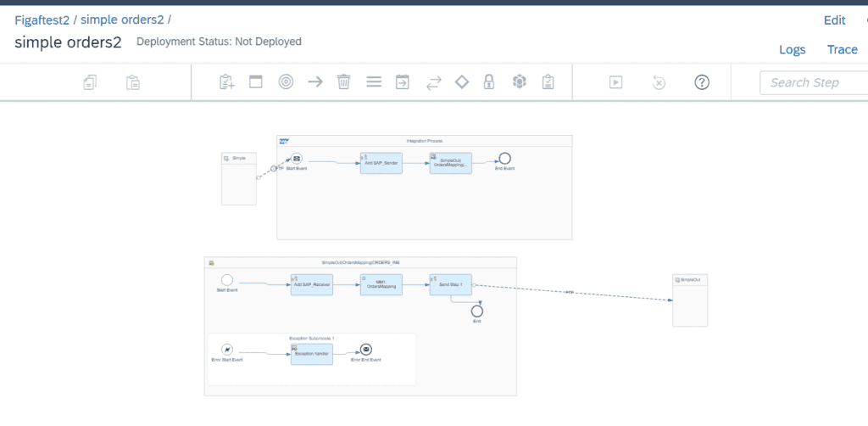This screenshot has width=868, height=426.
Task: Click the SimpleOut|OrdersMapping|ORDERS_INB local process header
Action: pos(360,262)
